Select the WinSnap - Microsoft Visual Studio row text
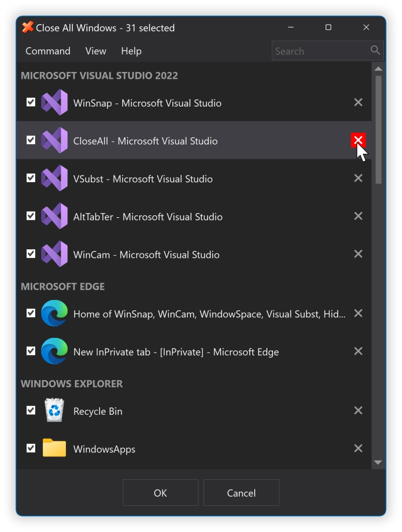This screenshot has width=402, height=532. click(x=147, y=103)
